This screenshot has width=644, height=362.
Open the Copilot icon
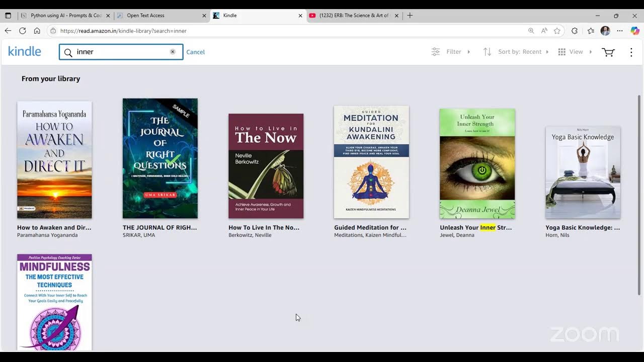[635, 31]
